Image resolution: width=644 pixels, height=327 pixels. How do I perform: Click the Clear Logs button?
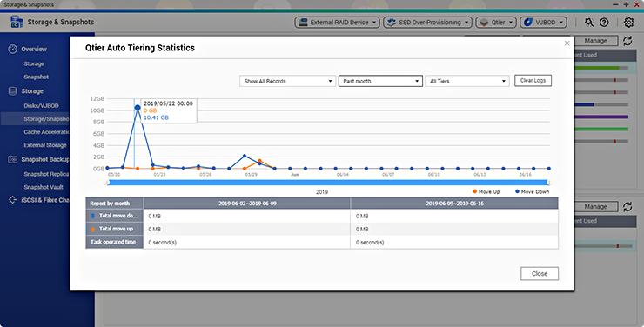pyautogui.click(x=533, y=80)
